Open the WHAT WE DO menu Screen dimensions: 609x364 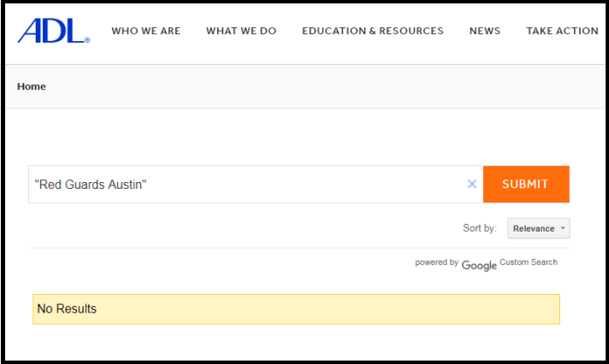click(x=241, y=31)
